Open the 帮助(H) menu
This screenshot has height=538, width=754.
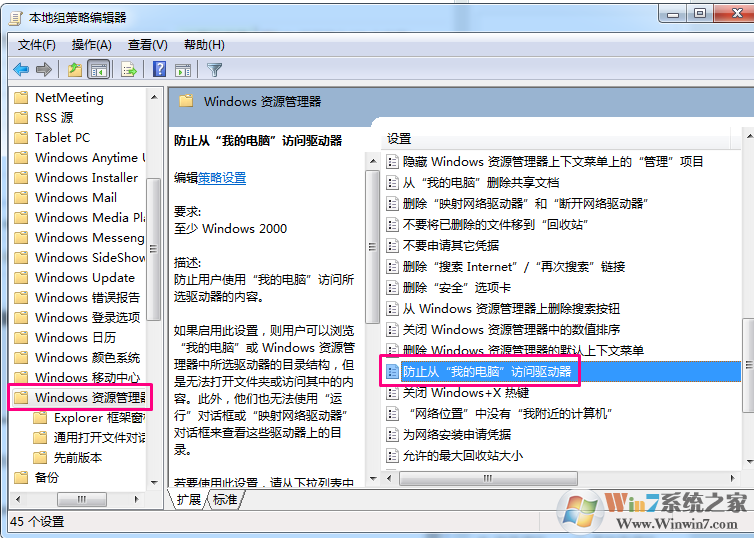(x=204, y=45)
